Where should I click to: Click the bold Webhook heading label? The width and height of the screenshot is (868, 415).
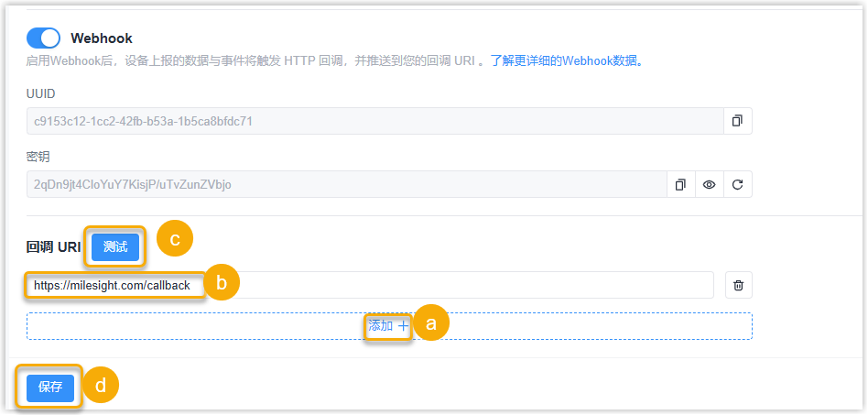click(x=102, y=38)
